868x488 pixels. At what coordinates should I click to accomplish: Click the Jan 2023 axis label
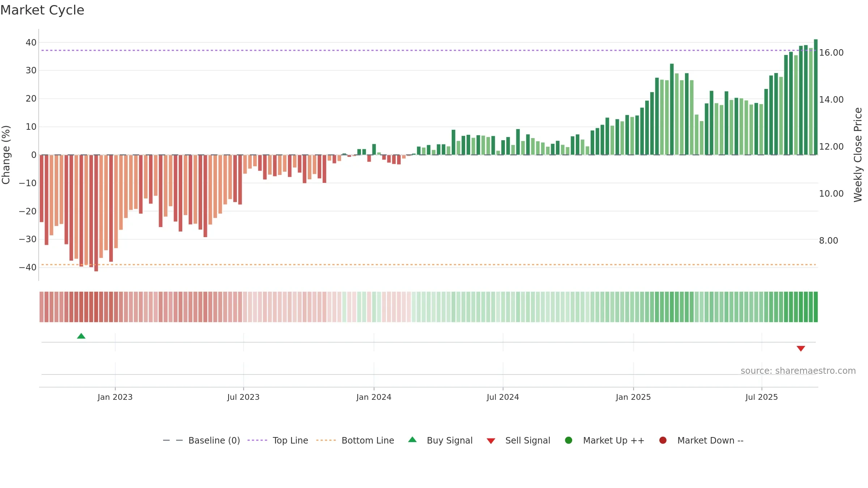[x=115, y=397]
